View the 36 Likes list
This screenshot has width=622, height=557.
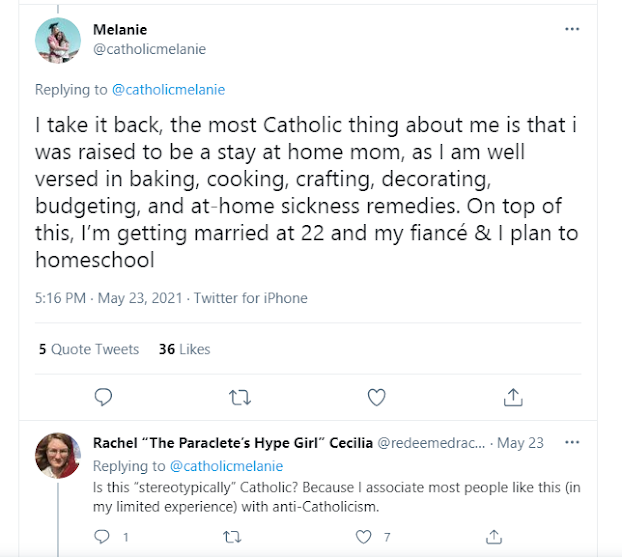click(x=184, y=349)
